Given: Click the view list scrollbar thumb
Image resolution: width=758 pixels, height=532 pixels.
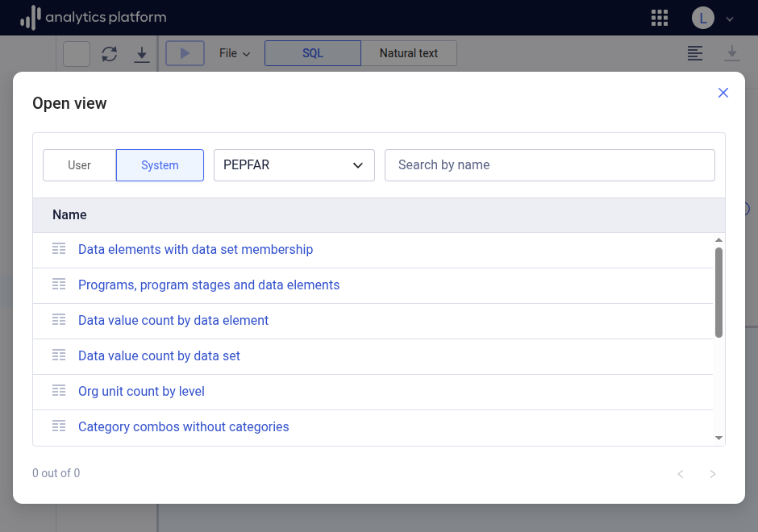Looking at the screenshot, I should [718, 293].
